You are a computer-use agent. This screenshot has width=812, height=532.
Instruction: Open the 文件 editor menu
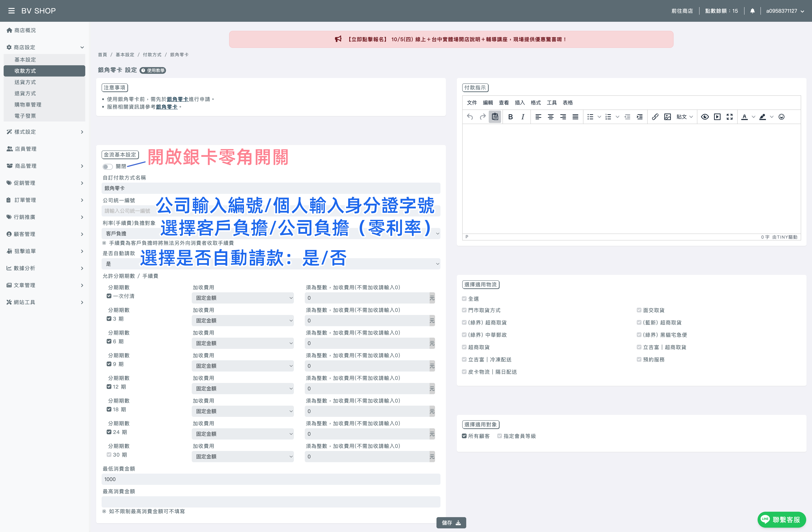click(472, 103)
